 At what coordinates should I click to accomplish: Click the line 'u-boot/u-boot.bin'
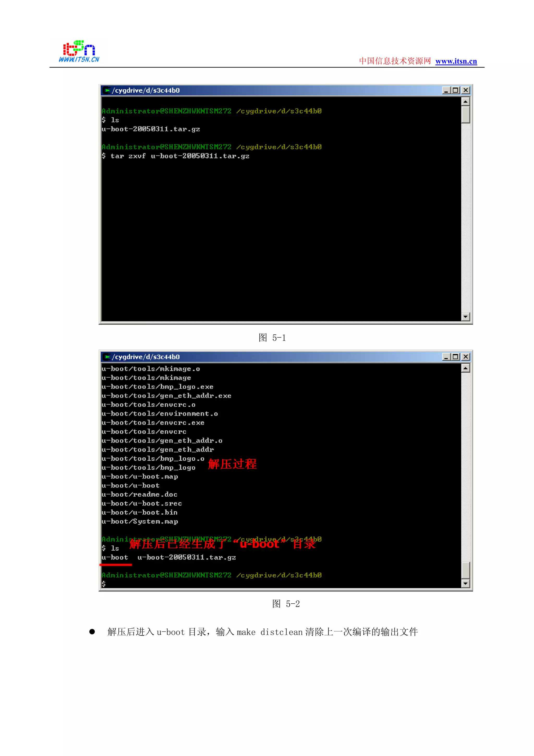pos(139,513)
